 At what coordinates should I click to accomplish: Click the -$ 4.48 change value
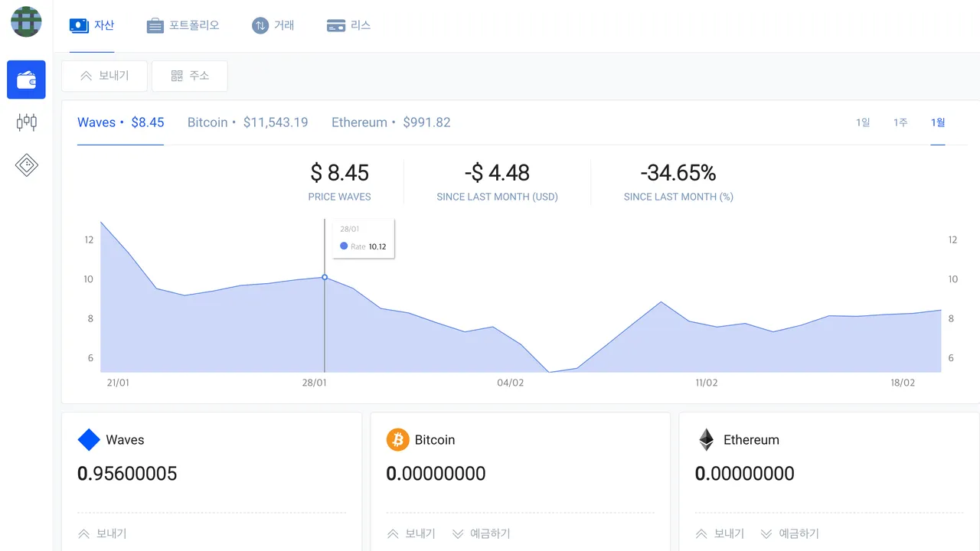click(497, 173)
